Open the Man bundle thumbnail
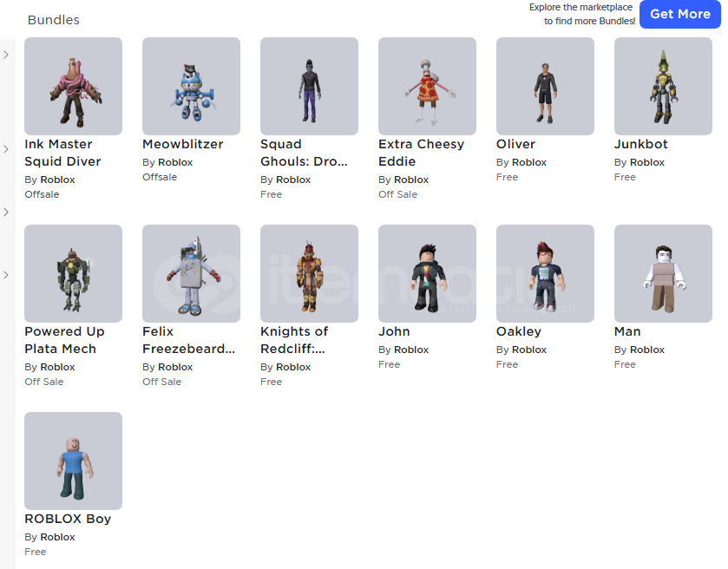This screenshot has height=569, width=728. pyautogui.click(x=663, y=274)
